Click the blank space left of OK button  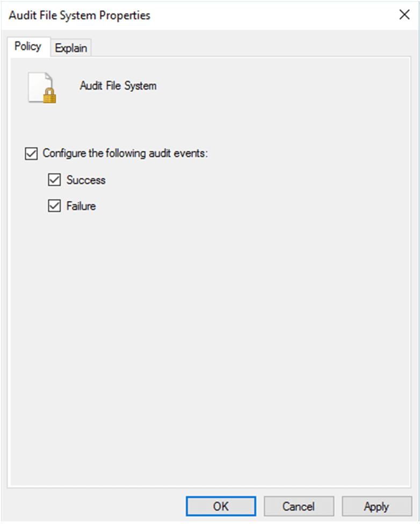click(97, 506)
